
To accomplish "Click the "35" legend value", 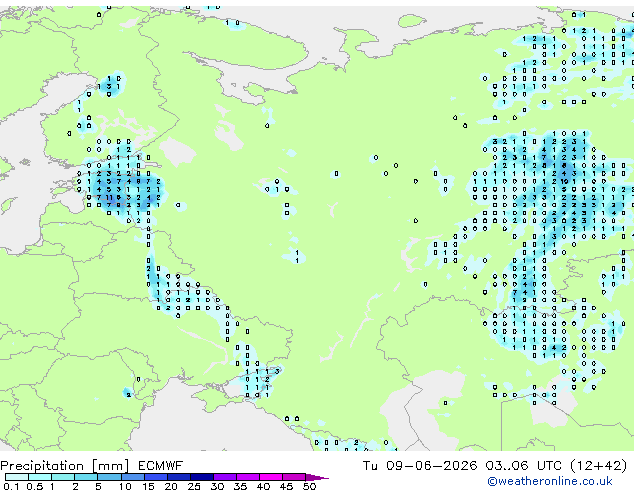I will [x=240, y=486].
